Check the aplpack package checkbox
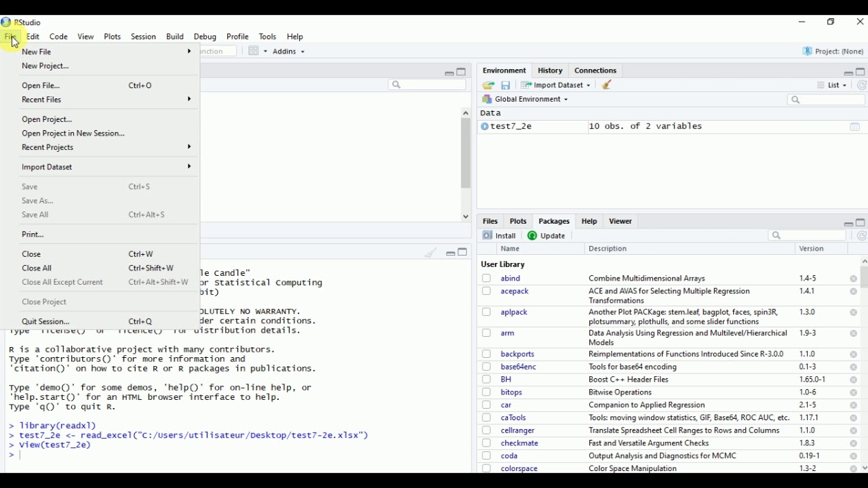The width and height of the screenshot is (868, 488). 487,313
